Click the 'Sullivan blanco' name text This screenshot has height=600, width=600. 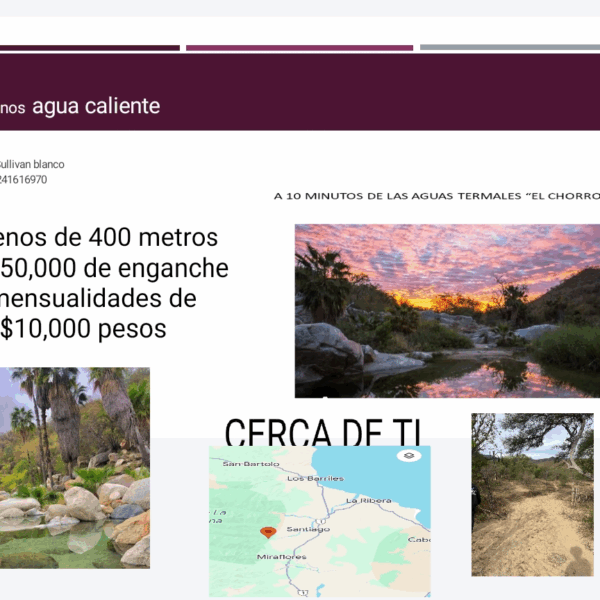point(31,165)
